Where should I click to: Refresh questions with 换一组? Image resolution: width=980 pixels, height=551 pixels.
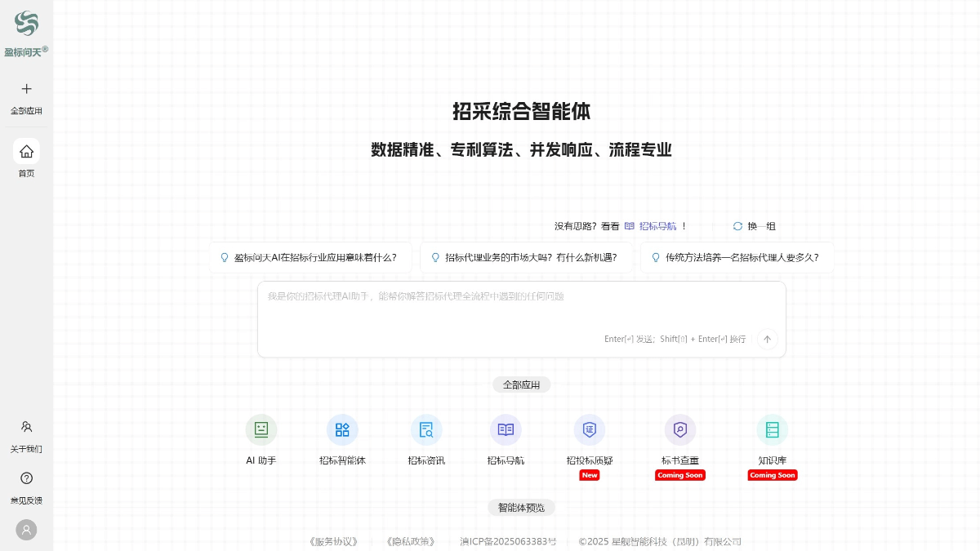755,226
